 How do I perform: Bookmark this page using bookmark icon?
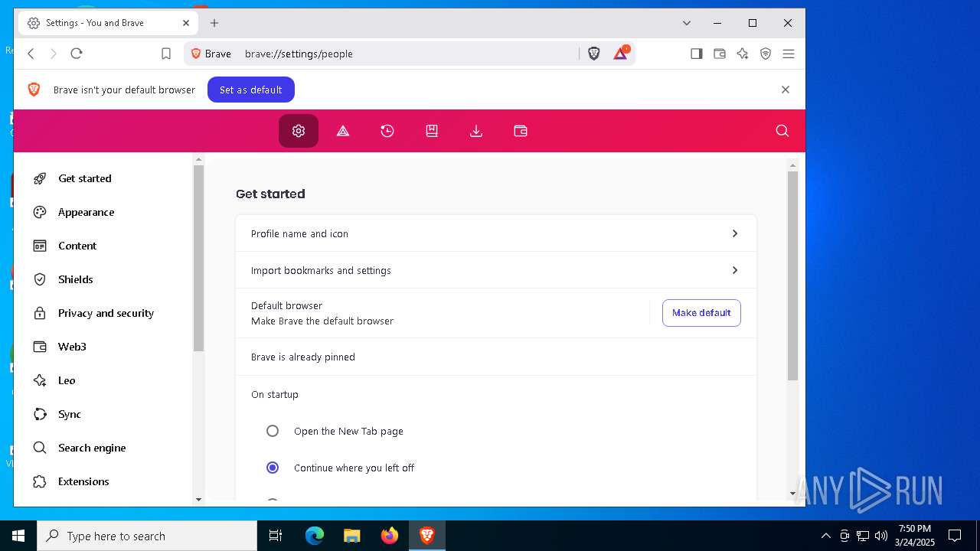click(166, 54)
